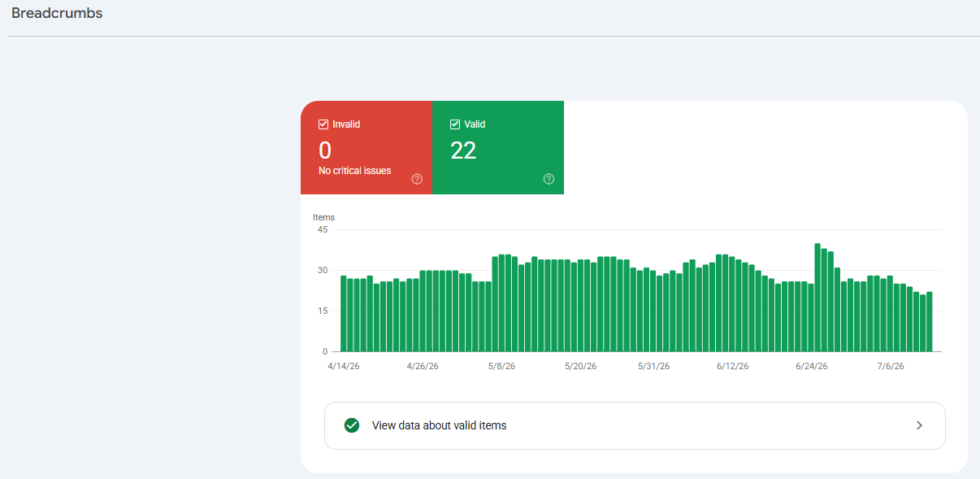Click the 5/20/26 date label
This screenshot has width=980, height=479.
coord(580,366)
